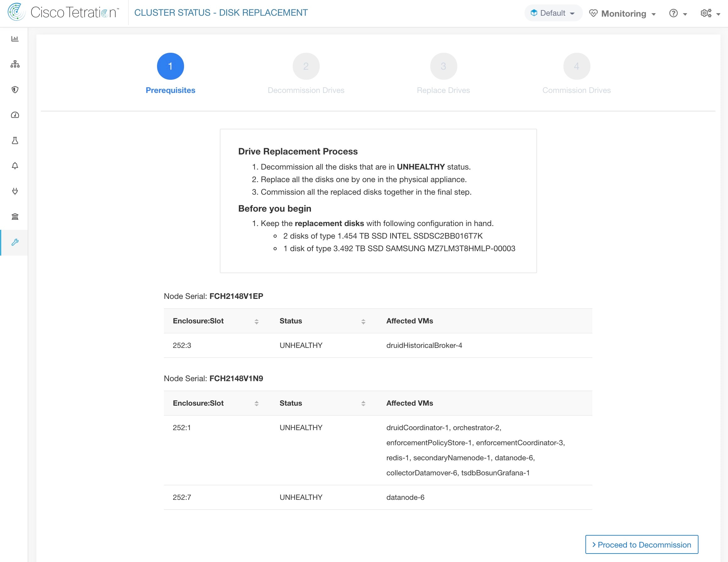Select the Prerequisites step 1 tab

(170, 66)
